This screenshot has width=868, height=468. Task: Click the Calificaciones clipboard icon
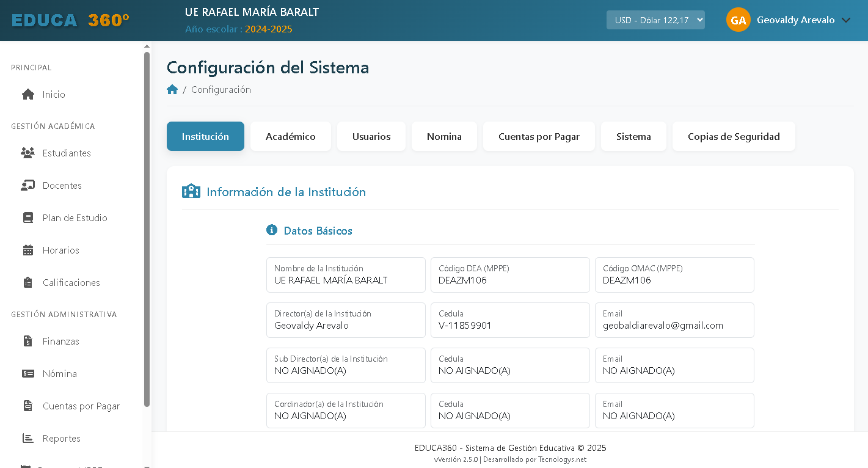click(x=28, y=283)
